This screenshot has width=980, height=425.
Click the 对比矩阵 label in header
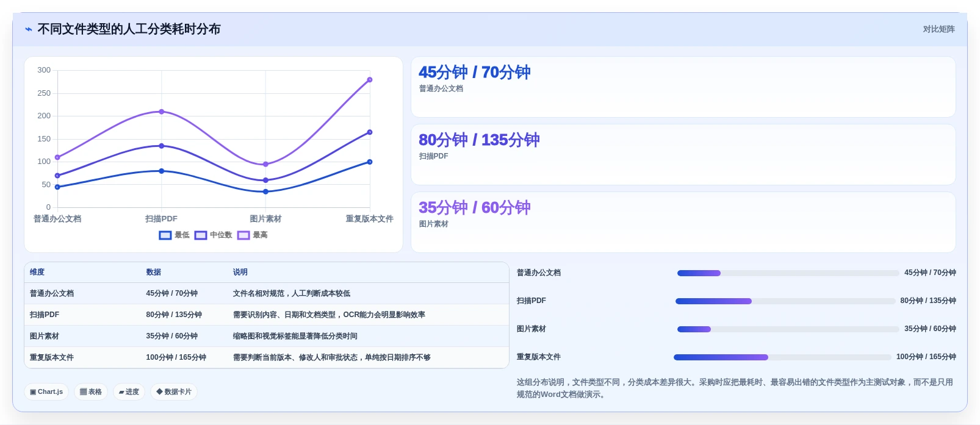(939, 29)
